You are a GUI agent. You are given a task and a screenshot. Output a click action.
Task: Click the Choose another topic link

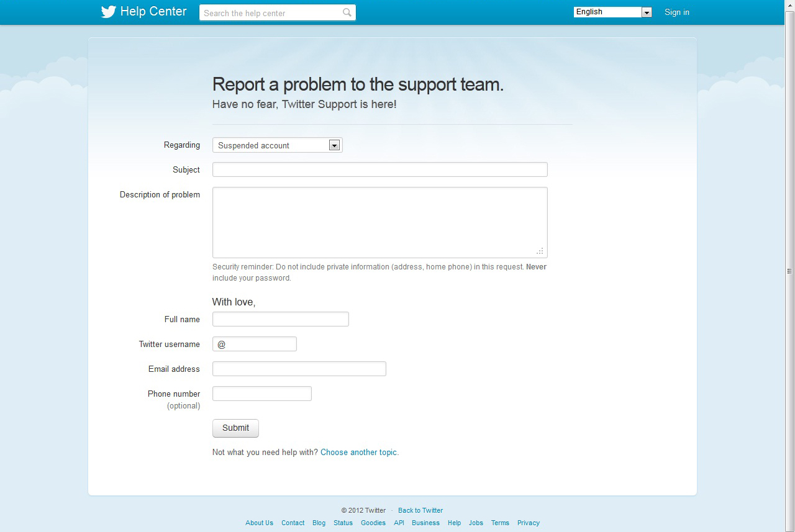click(x=358, y=453)
